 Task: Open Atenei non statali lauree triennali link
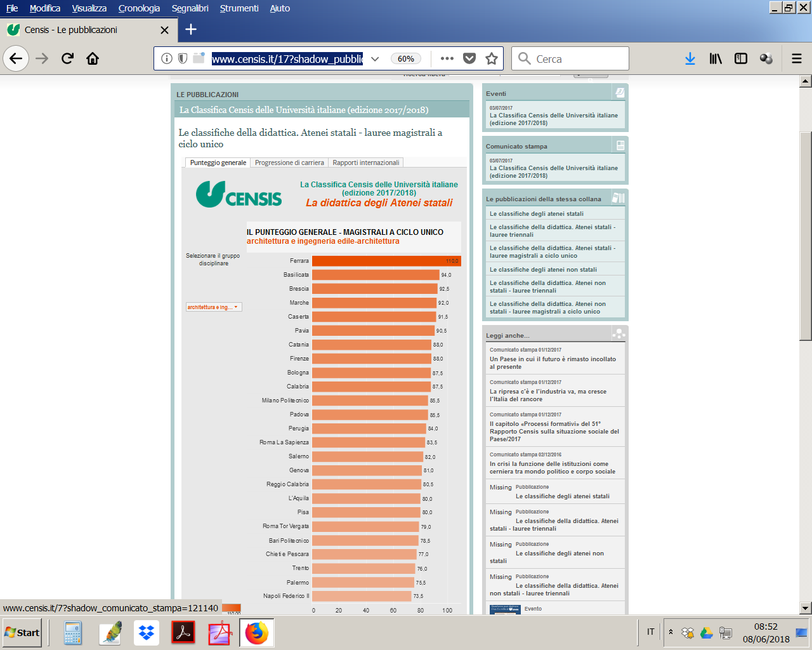pos(547,286)
